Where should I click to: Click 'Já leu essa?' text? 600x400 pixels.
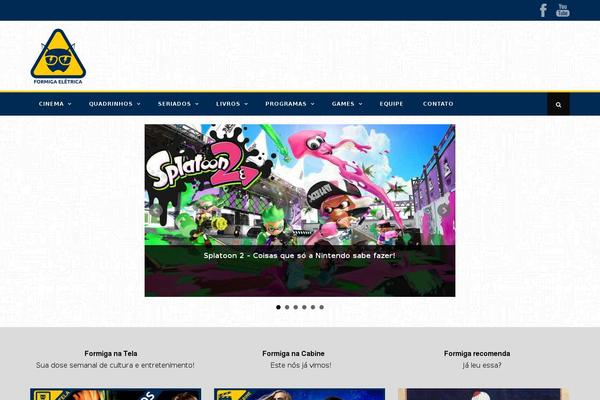click(x=482, y=365)
